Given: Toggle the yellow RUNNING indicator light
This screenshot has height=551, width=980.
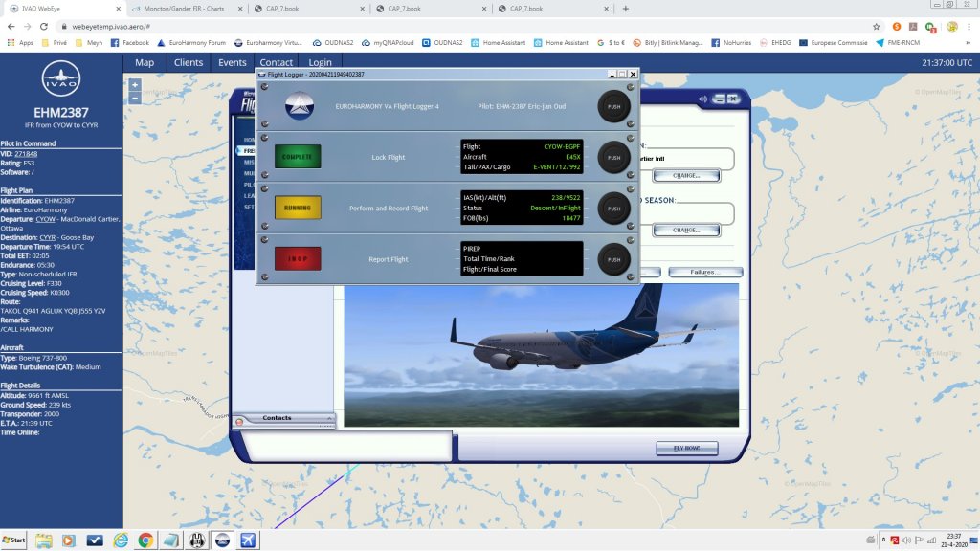Looking at the screenshot, I should click(298, 208).
